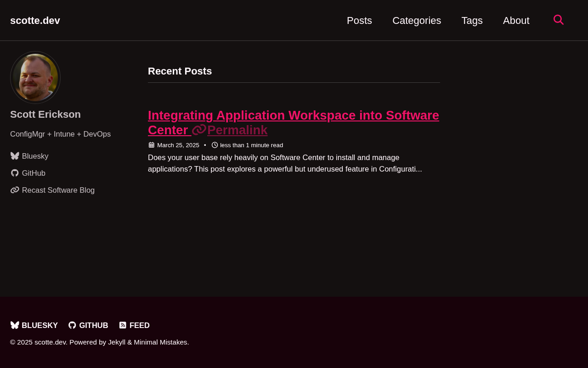Click the scotte.dev site title
The width and height of the screenshot is (588, 368).
(35, 20)
